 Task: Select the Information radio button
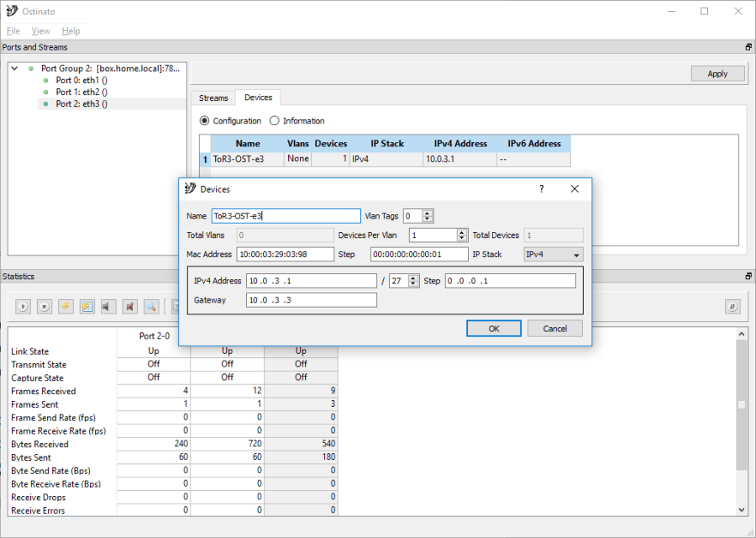pos(275,120)
